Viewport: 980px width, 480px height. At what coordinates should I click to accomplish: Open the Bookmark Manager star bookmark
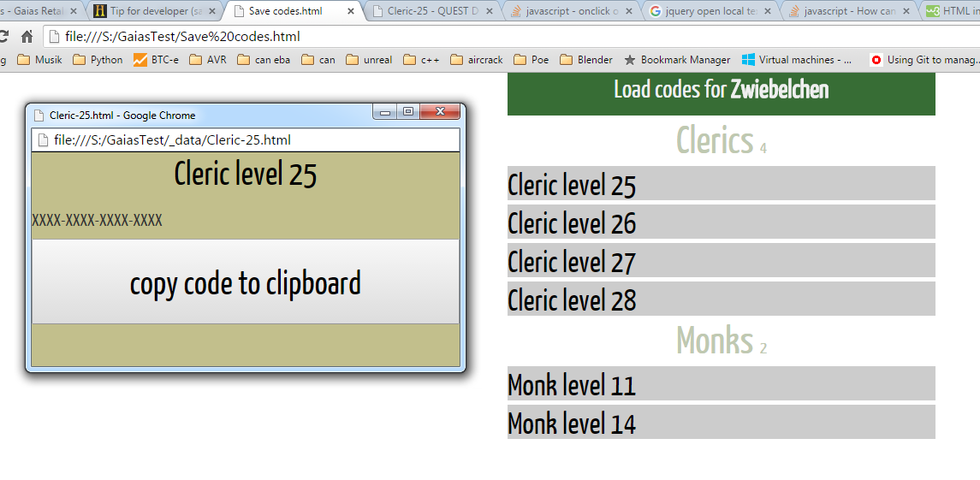[678, 60]
